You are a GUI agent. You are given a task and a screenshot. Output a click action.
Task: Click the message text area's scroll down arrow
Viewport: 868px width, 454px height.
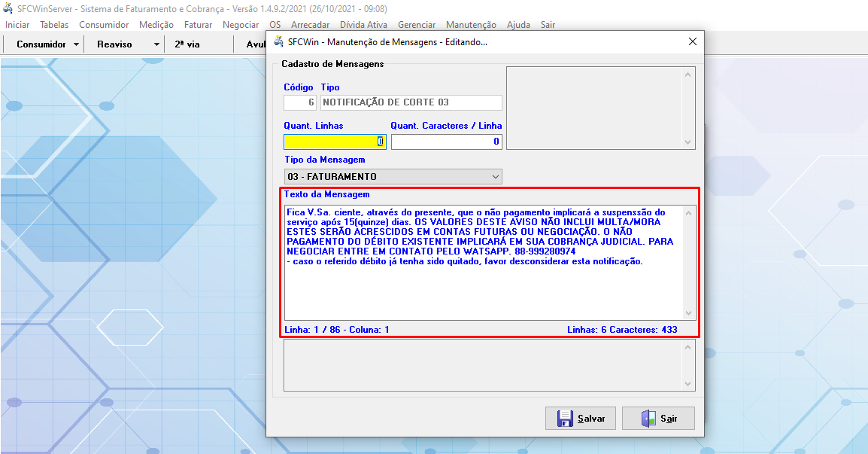tap(688, 313)
